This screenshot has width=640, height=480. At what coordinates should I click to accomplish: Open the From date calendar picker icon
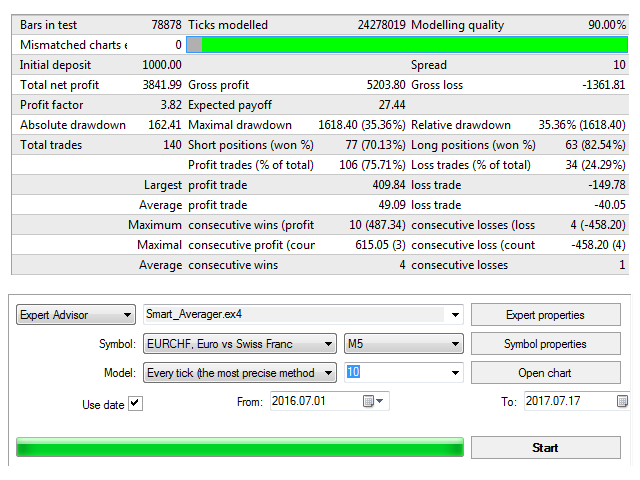pos(373,401)
